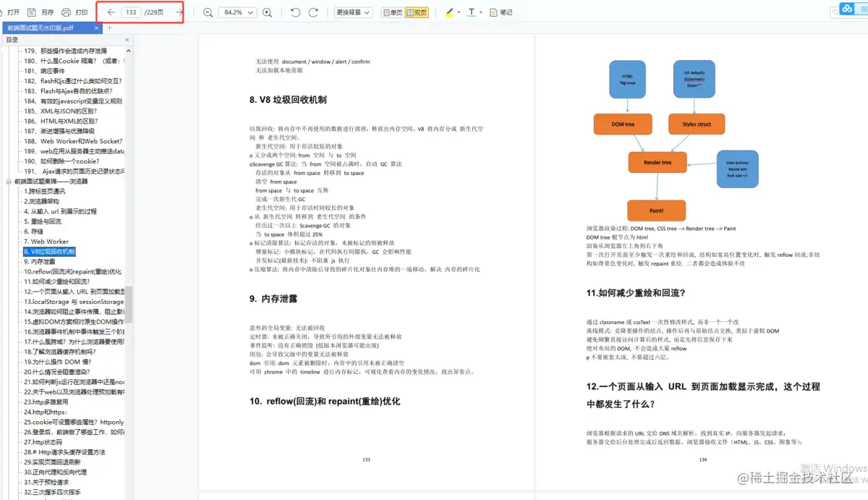
Task: Open outline item 4. 从输入 url 到展示的过程
Action: (60, 211)
